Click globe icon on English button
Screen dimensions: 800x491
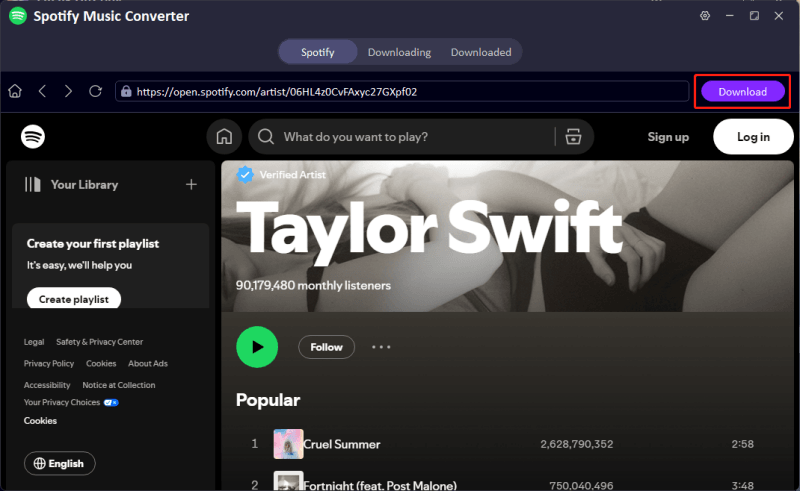tap(39, 463)
